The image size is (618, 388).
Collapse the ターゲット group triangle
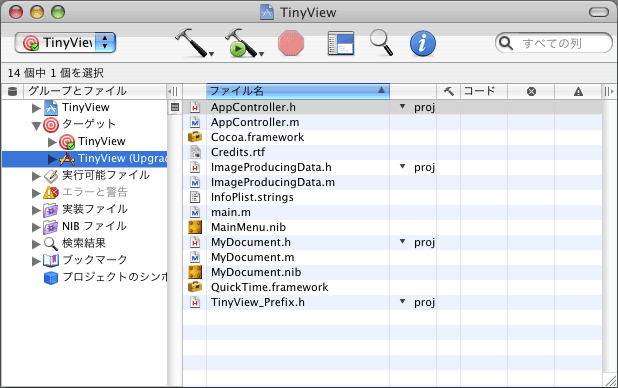pyautogui.click(x=36, y=125)
